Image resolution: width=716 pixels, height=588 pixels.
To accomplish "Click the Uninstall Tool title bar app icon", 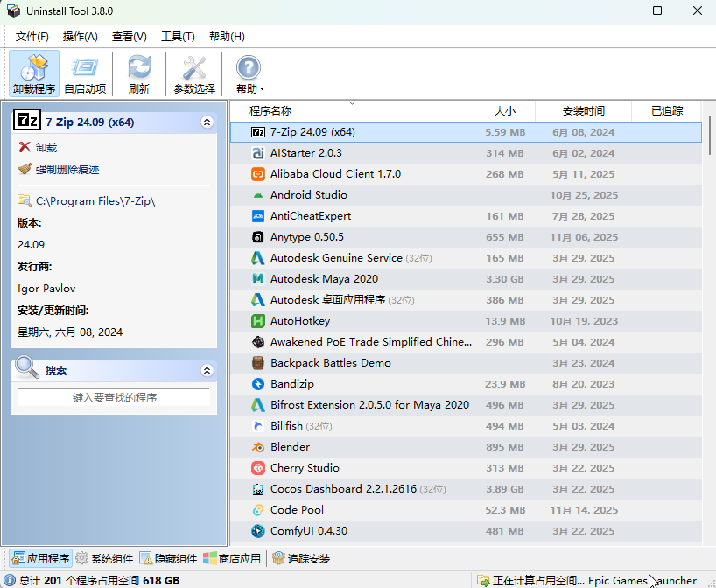I will pos(14,11).
